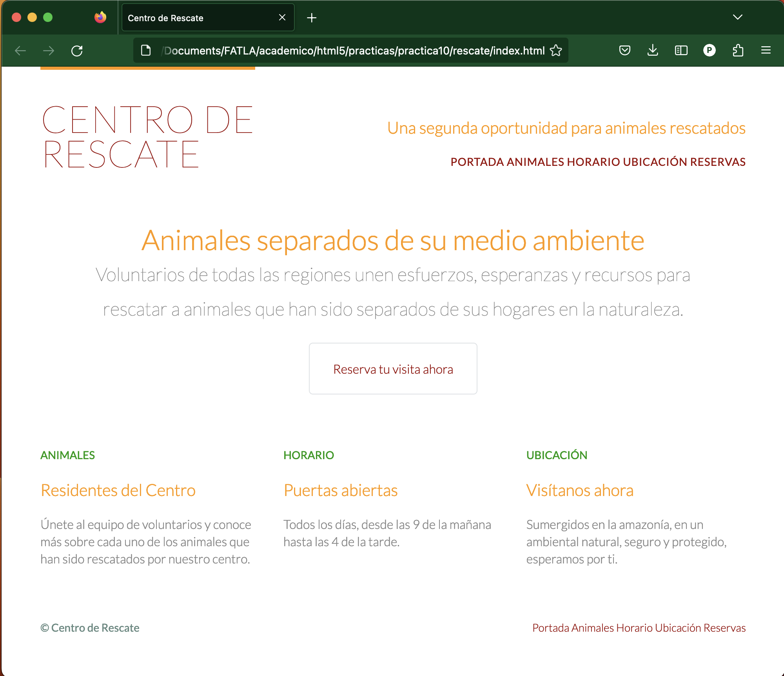Click the bookmark star icon
The width and height of the screenshot is (784, 676).
(556, 51)
